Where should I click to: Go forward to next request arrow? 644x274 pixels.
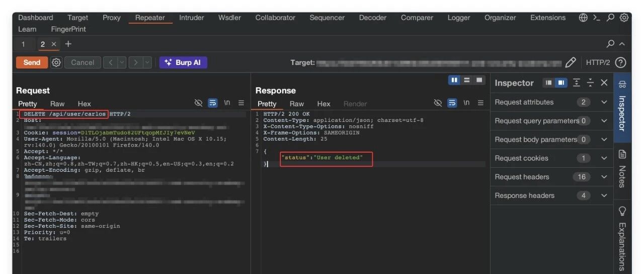(136, 62)
